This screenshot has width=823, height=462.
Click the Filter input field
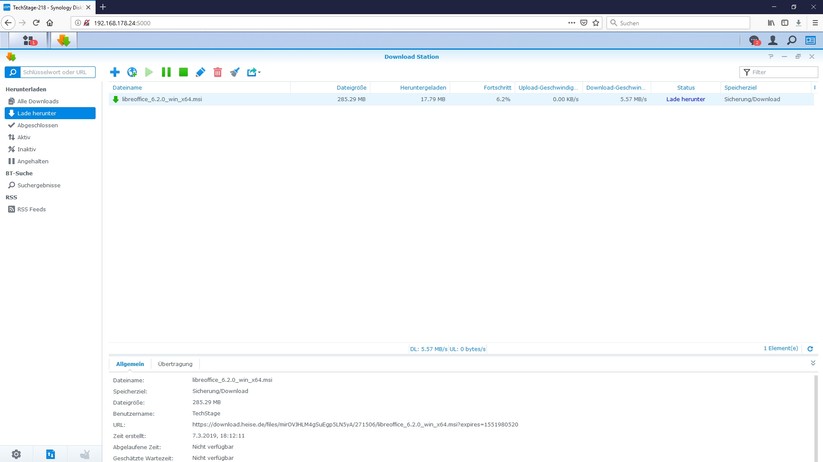(x=783, y=72)
